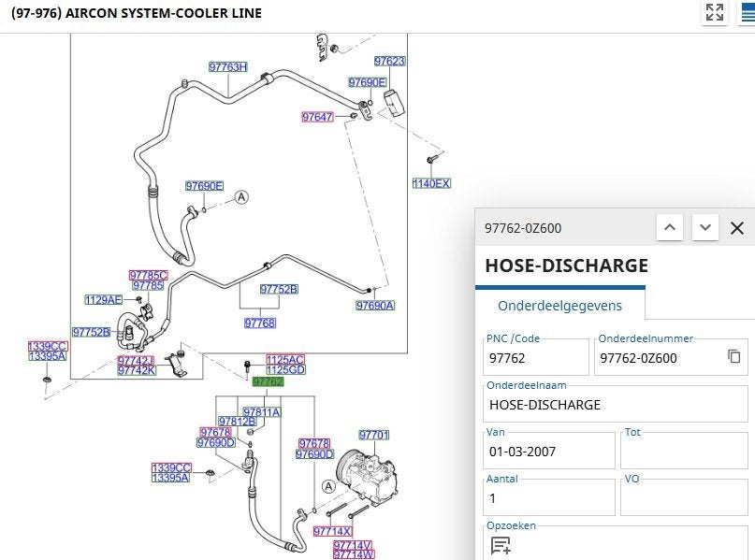
Task: Click part label 97812B
Action: point(238,422)
